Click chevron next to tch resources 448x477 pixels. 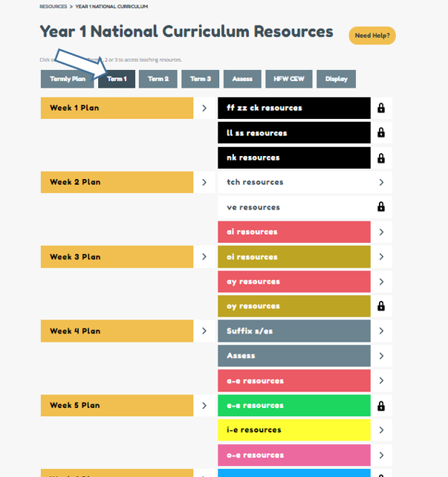pos(381,182)
